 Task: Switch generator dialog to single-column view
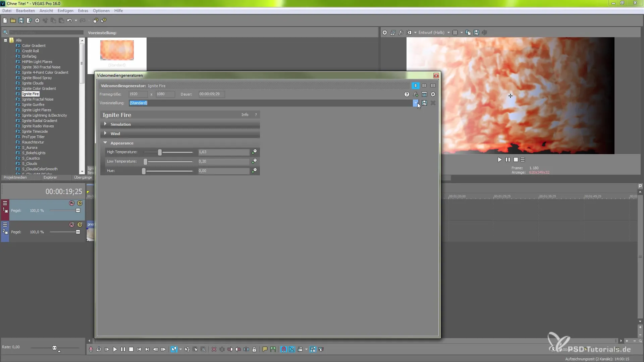tap(416, 85)
